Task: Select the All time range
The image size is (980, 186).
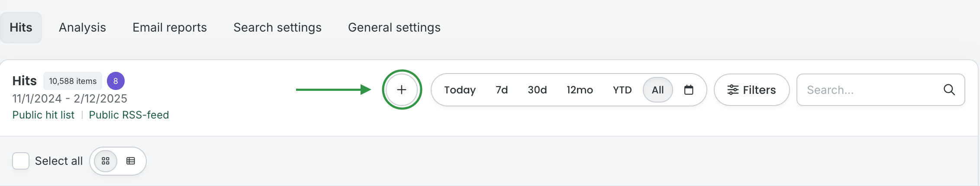Action: [658, 90]
